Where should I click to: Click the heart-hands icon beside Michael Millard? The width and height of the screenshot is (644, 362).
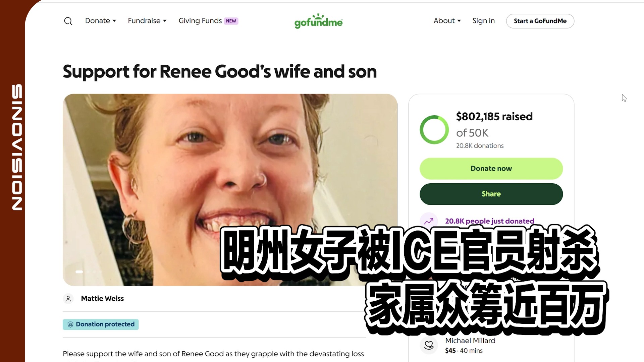429,345
